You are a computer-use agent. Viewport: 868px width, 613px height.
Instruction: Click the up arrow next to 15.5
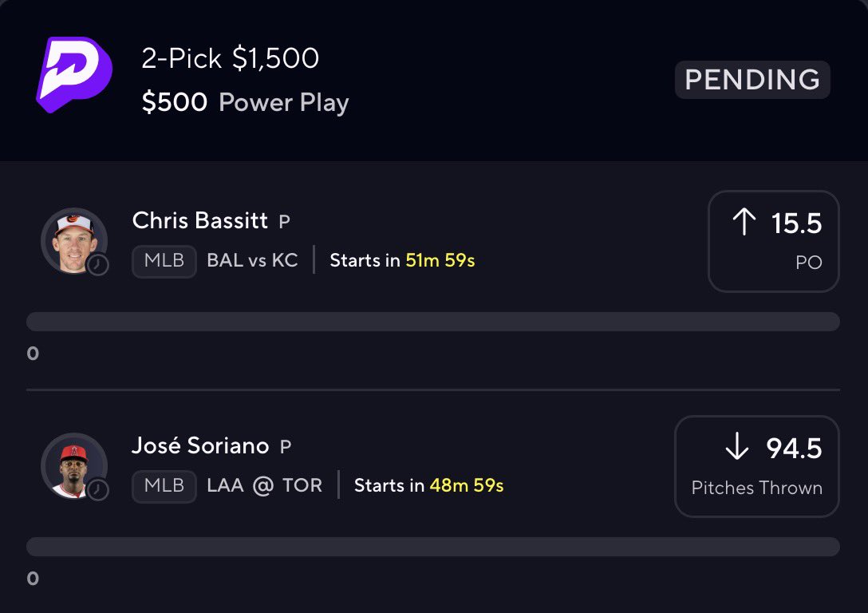point(744,223)
